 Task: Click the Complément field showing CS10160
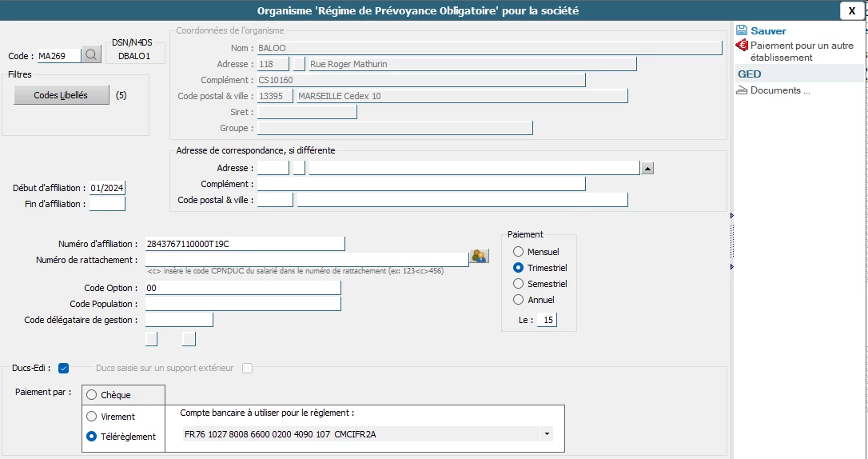pyautogui.click(x=421, y=80)
